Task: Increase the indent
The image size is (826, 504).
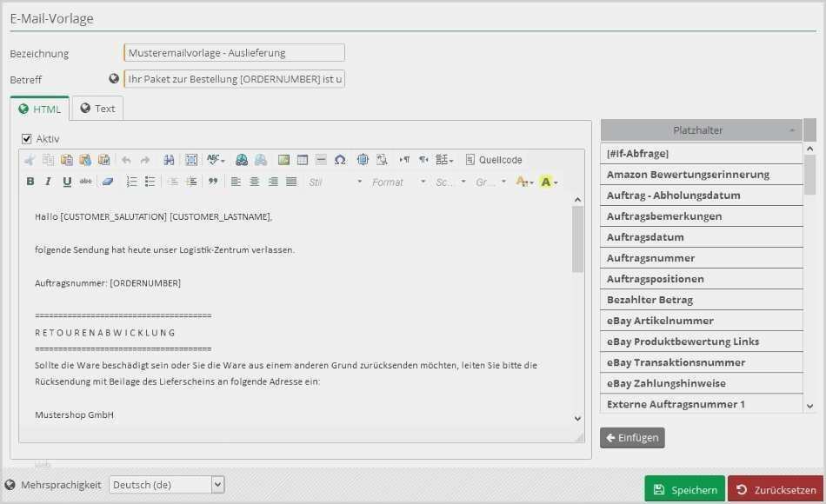Action: (x=191, y=182)
